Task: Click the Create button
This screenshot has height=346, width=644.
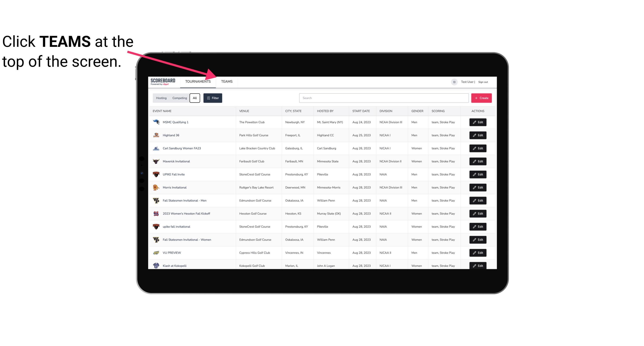Action: click(x=481, y=98)
